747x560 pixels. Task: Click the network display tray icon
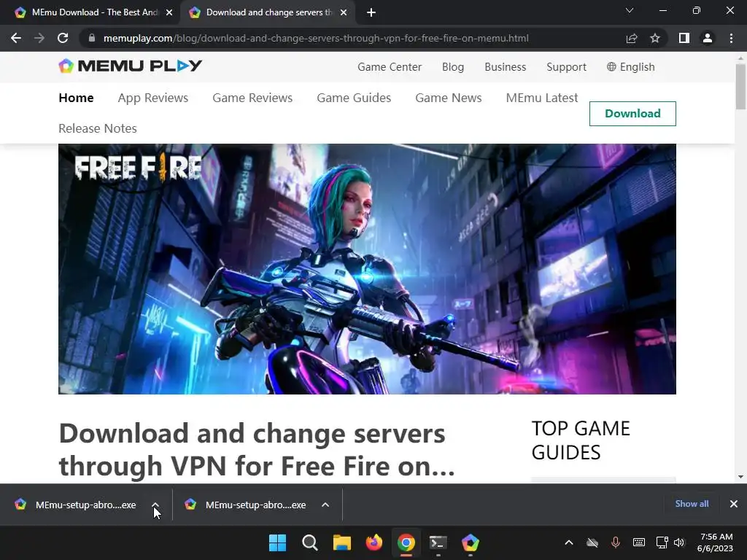(x=662, y=542)
